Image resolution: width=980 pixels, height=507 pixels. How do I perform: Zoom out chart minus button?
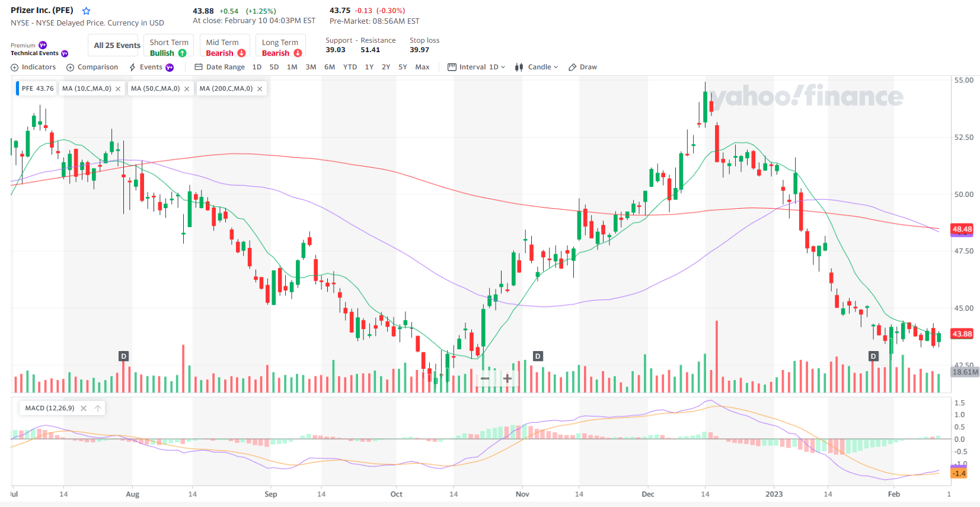coord(485,378)
